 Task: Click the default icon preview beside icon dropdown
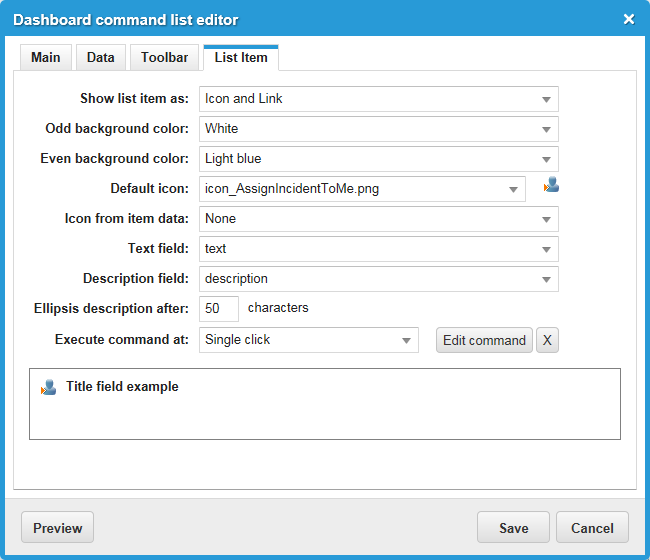pos(551,186)
